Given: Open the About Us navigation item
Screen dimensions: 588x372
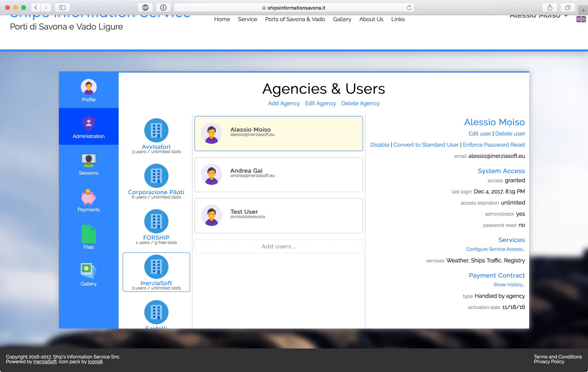Looking at the screenshot, I should [371, 19].
